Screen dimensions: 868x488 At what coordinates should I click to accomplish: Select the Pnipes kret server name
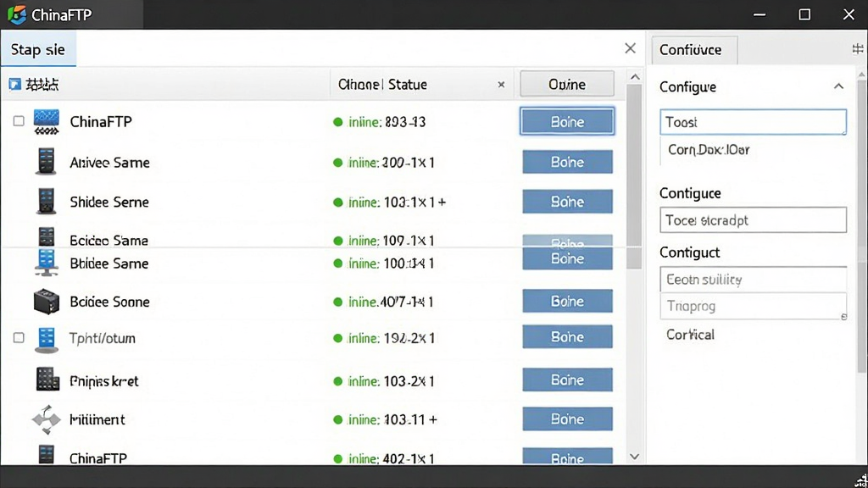pos(104,381)
